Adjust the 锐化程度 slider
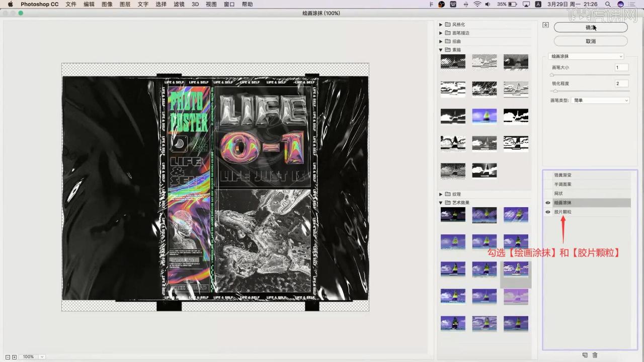This screenshot has width=644, height=362. click(x=555, y=91)
